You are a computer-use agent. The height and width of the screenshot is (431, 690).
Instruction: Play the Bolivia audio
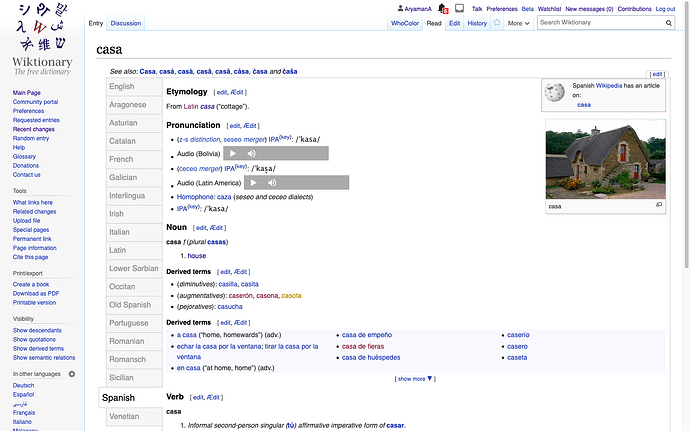coord(233,153)
